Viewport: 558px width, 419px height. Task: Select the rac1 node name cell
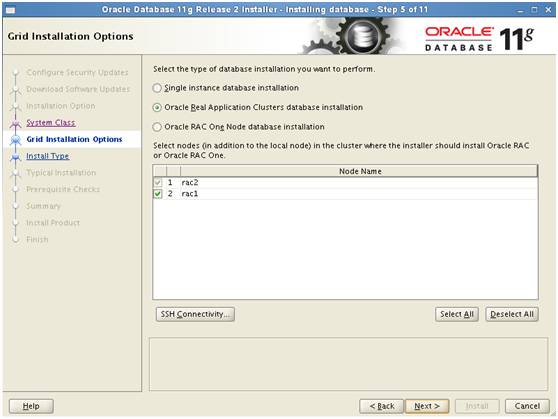coord(359,194)
